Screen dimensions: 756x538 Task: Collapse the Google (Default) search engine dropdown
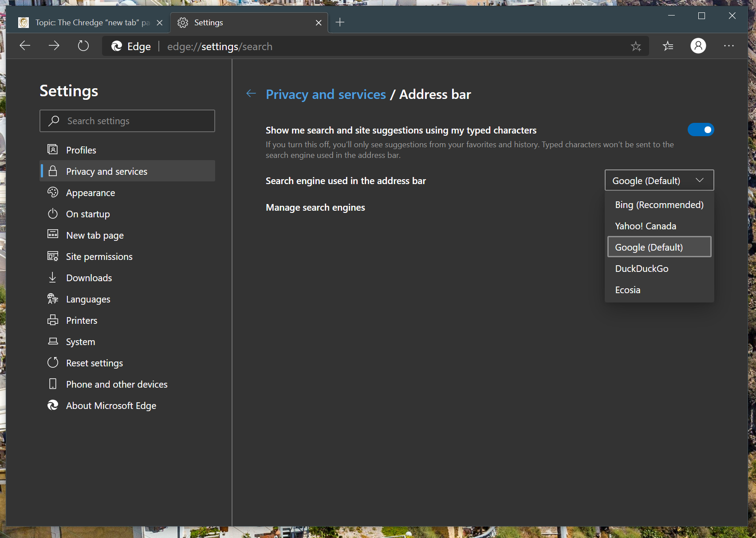tap(659, 181)
